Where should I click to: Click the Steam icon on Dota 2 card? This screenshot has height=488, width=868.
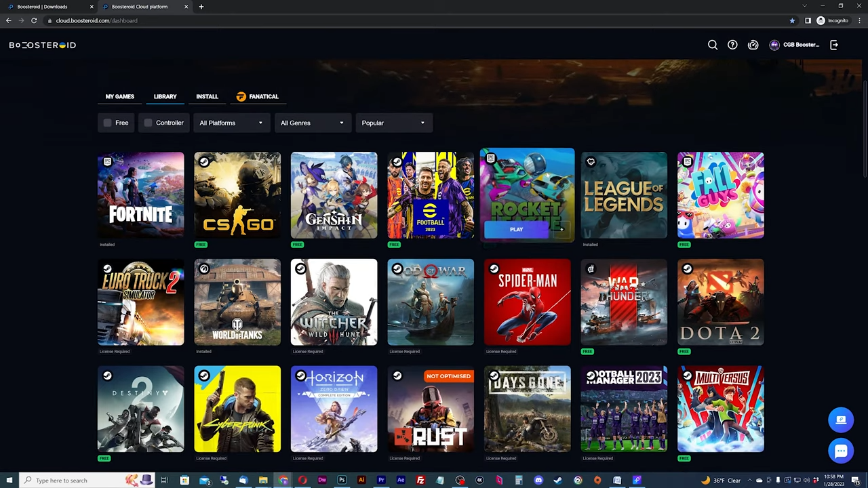[688, 269]
